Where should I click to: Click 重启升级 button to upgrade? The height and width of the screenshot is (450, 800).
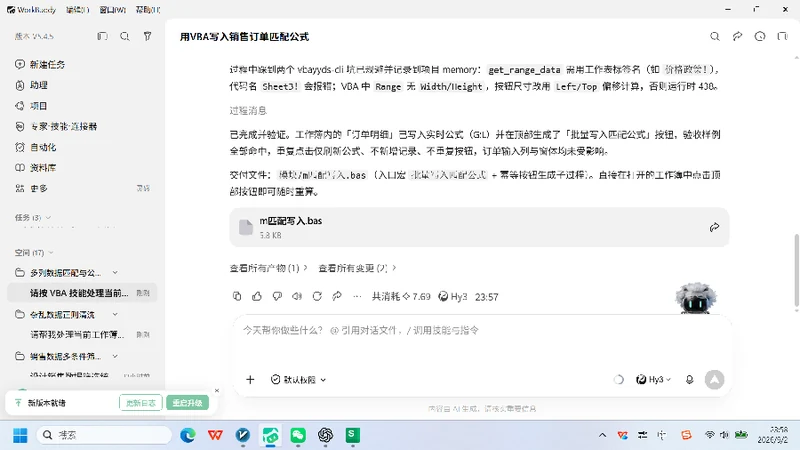pyautogui.click(x=187, y=403)
